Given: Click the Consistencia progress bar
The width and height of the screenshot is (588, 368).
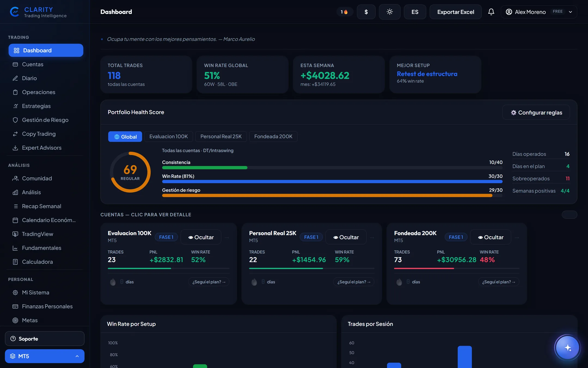Looking at the screenshot, I should 332,168.
